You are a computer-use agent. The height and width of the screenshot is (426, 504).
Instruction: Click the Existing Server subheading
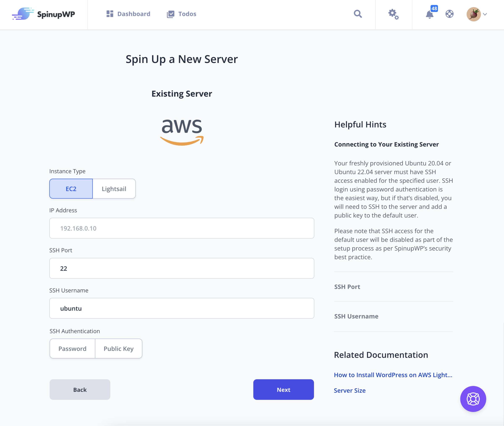click(x=182, y=94)
